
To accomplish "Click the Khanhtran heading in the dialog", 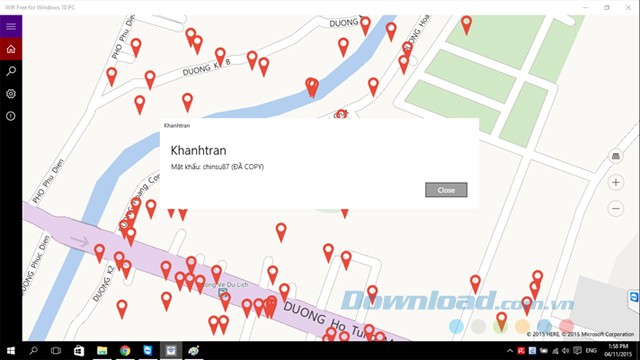I will pos(198,151).
